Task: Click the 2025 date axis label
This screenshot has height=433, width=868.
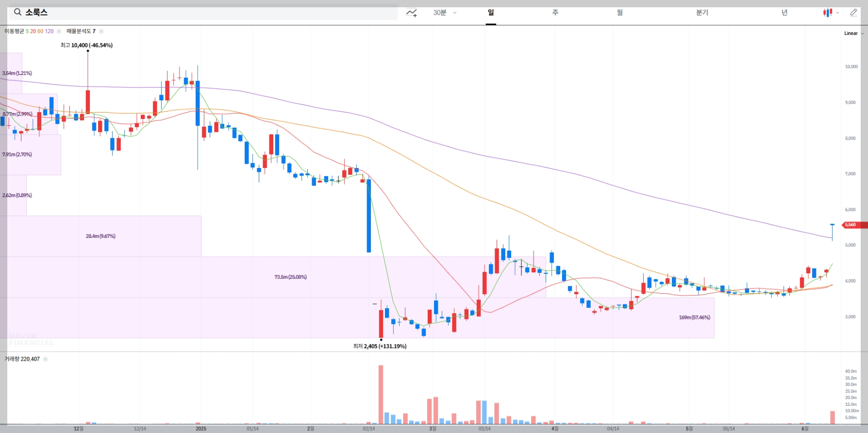Action: (x=201, y=429)
